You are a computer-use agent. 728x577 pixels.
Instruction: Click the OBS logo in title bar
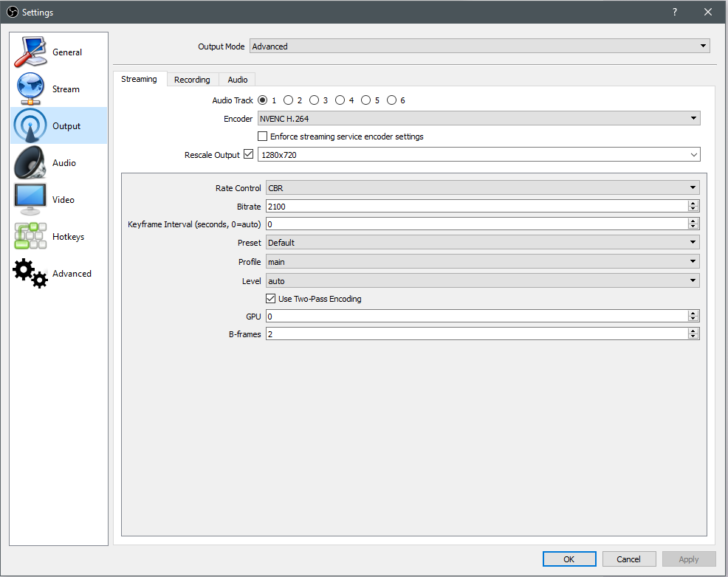pyautogui.click(x=12, y=12)
